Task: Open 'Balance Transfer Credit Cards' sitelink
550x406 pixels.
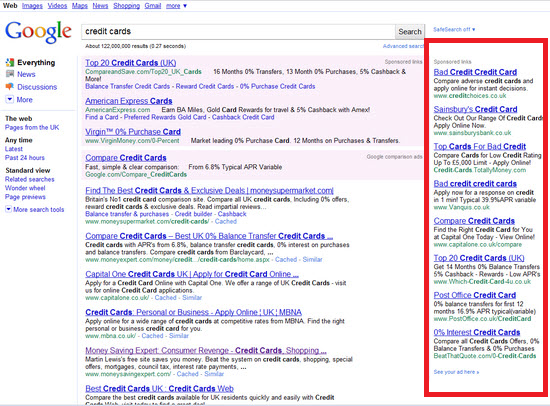Action: 127,86
